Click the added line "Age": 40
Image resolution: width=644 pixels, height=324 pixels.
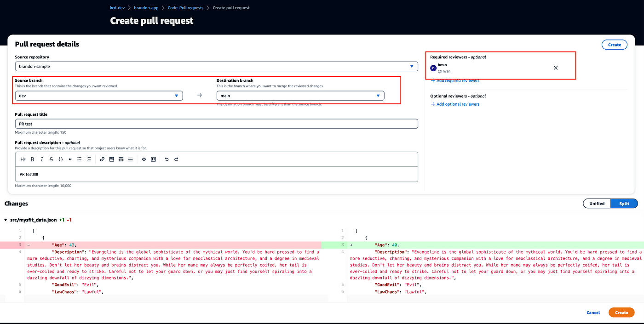(x=482, y=245)
